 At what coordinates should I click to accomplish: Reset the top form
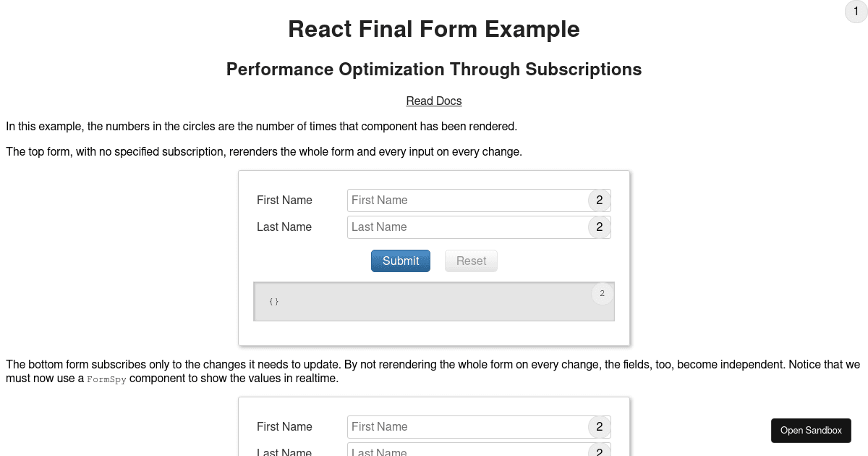tap(471, 261)
